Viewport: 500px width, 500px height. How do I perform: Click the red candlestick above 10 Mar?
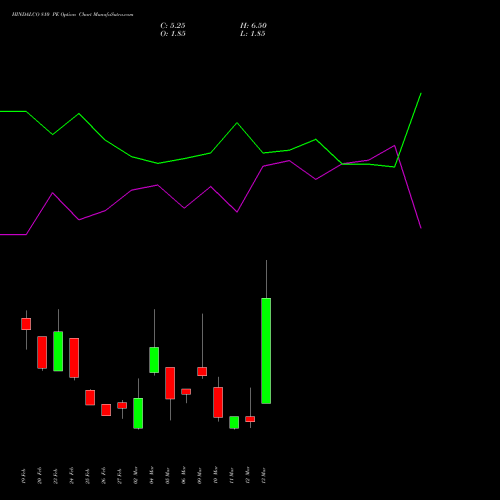coord(218,402)
